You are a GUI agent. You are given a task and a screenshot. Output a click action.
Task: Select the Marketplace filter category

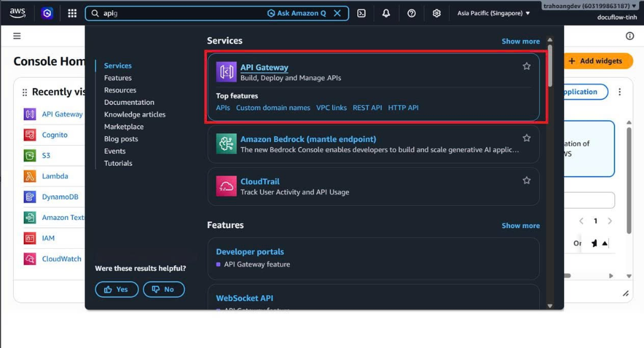(124, 127)
